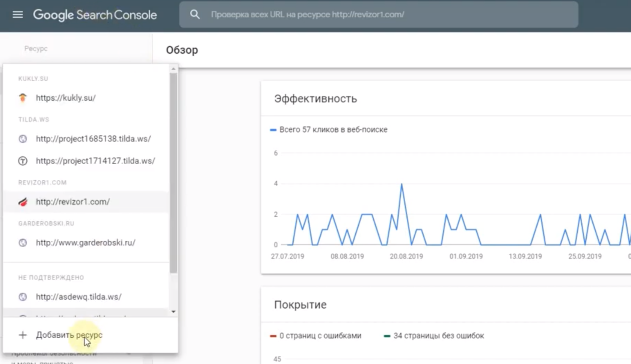The width and height of the screenshot is (631, 364).
Task: Click the peak point on the clicks chart
Action: coord(402,184)
